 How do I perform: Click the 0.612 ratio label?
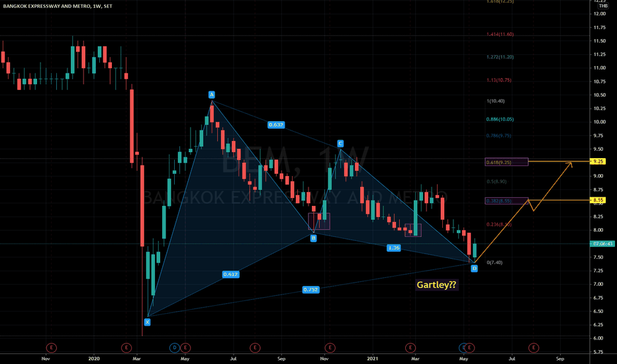pyautogui.click(x=230, y=274)
